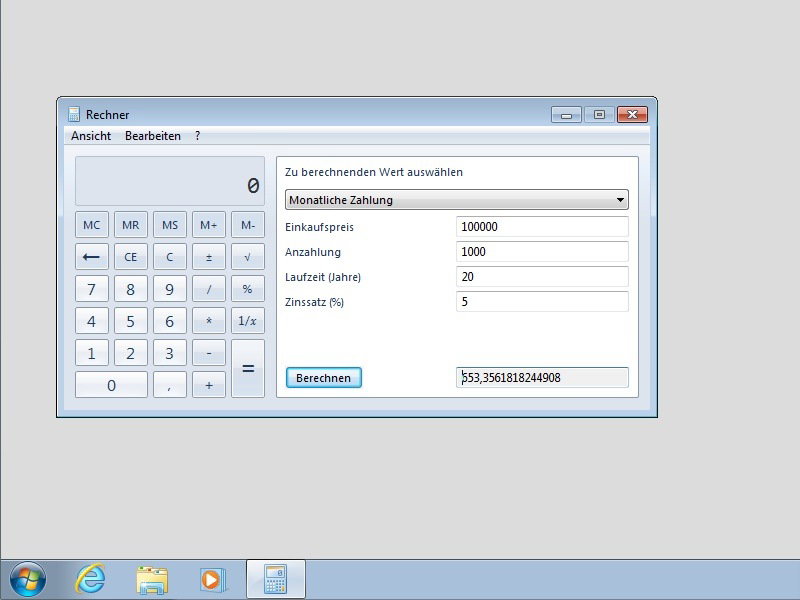The height and width of the screenshot is (600, 800).
Task: Launch Windows Media Player from the taskbar
Action: click(x=213, y=579)
